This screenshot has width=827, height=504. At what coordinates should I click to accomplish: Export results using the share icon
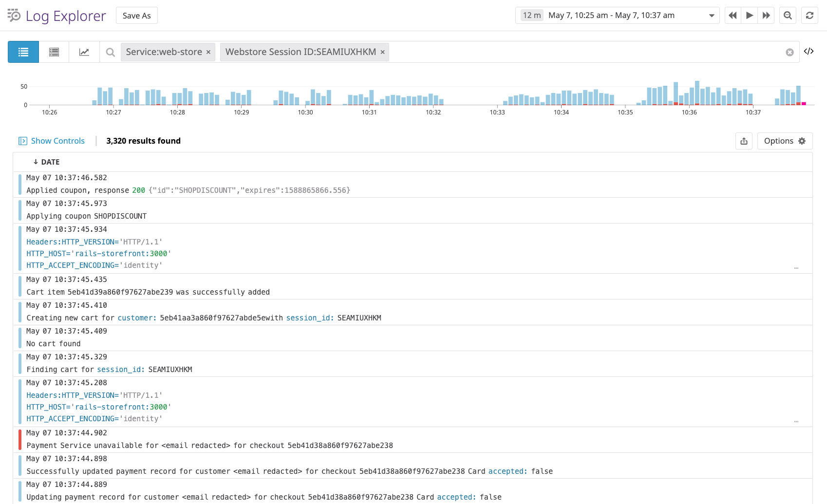coord(744,141)
